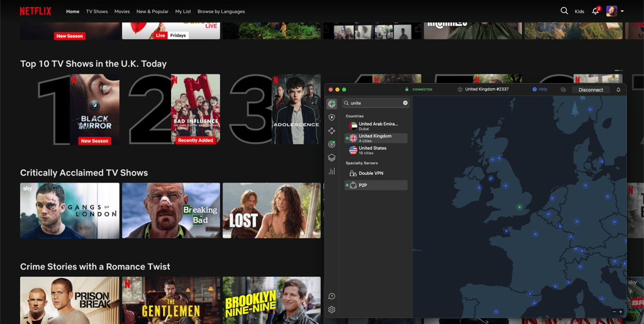The width and height of the screenshot is (644, 324).
Task: Open TV Shows in Netflix navigation
Action: pos(97,11)
